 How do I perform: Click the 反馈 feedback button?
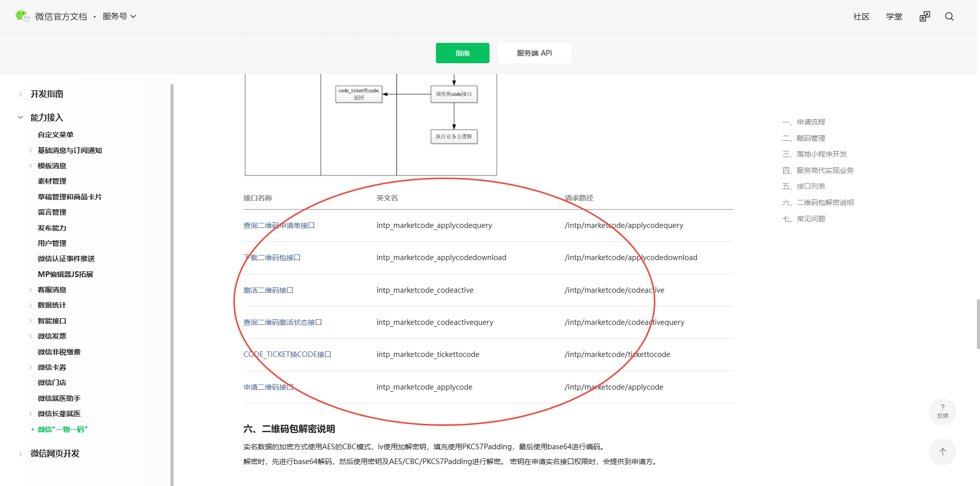942,412
